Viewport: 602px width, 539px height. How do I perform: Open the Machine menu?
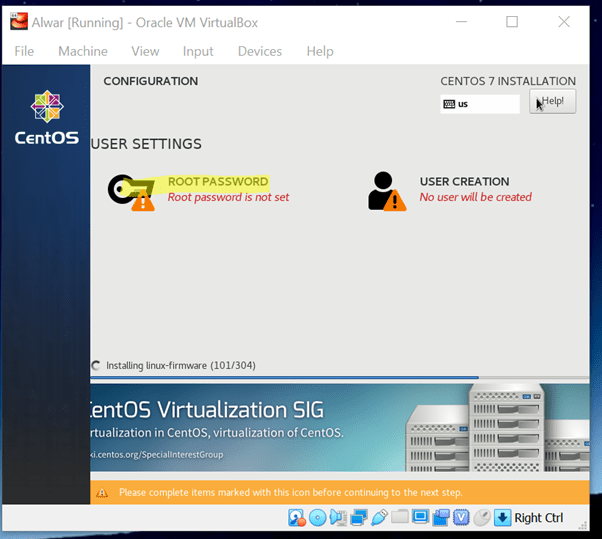point(82,51)
